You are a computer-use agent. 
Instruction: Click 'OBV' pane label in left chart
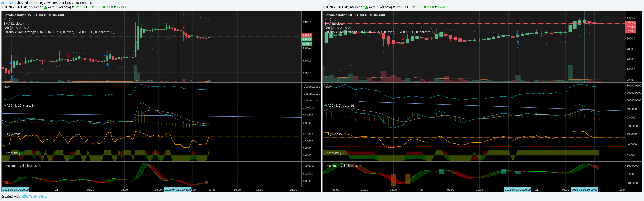[x=7, y=87]
